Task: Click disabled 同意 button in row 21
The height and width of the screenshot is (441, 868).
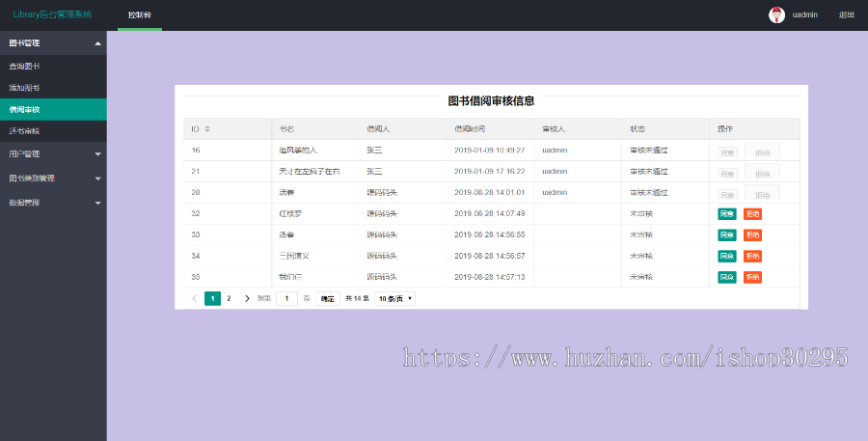Action: click(727, 174)
